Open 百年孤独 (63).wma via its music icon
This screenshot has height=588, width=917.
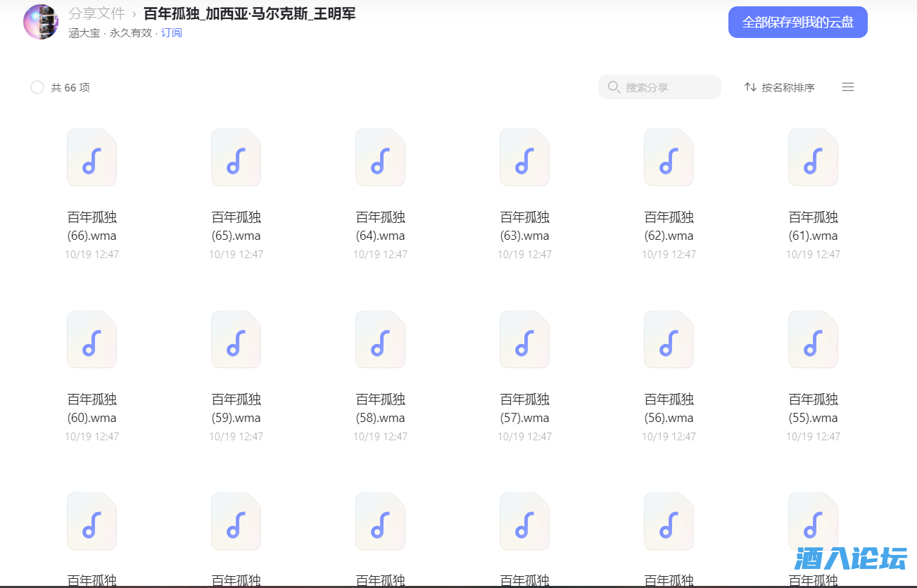point(524,157)
